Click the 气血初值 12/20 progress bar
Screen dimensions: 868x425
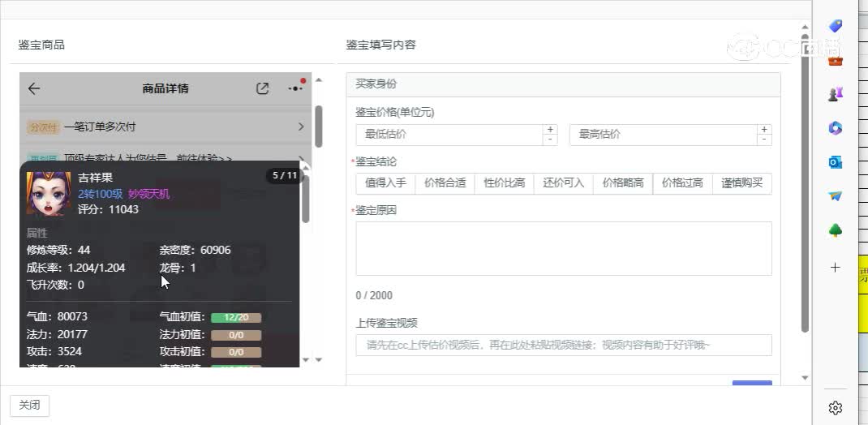236,317
